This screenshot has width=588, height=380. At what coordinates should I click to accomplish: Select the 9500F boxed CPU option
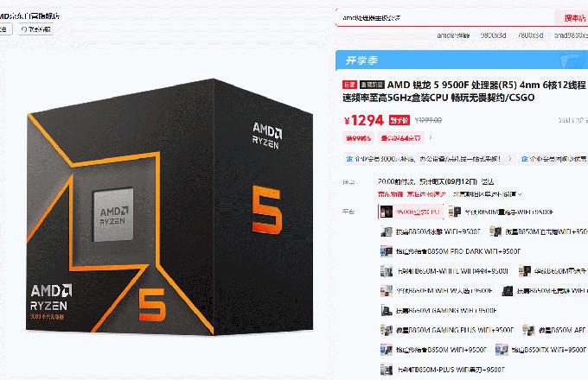411,212
